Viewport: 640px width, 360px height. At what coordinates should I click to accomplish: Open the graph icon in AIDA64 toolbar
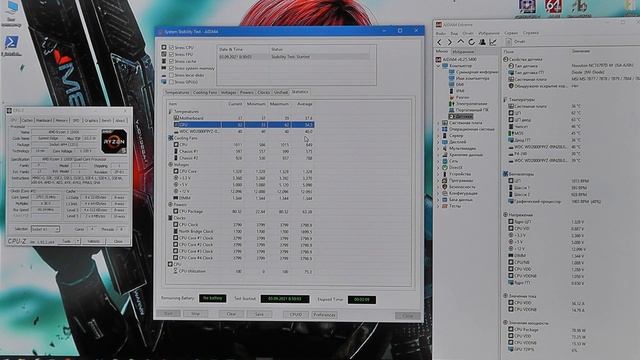(493, 42)
